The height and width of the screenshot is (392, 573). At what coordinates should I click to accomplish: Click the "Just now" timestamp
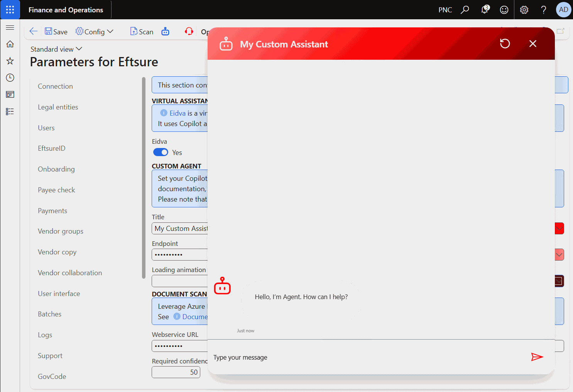[x=246, y=331]
